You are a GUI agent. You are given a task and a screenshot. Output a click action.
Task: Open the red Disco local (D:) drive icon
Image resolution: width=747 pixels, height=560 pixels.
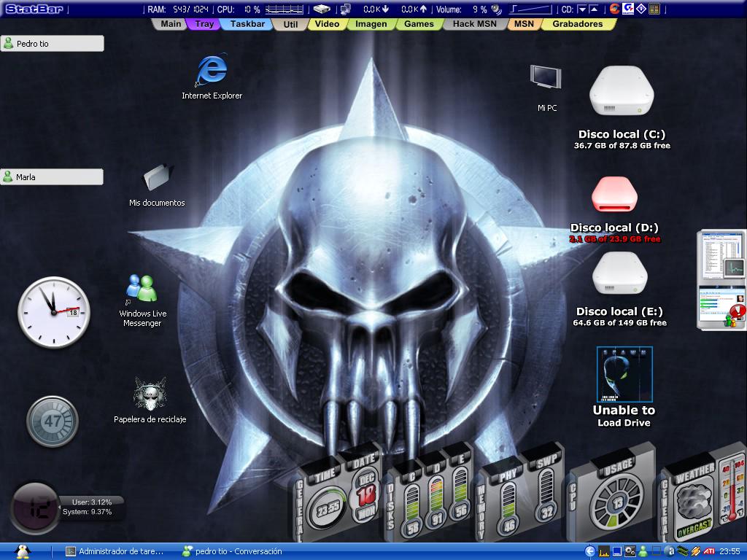pyautogui.click(x=614, y=194)
